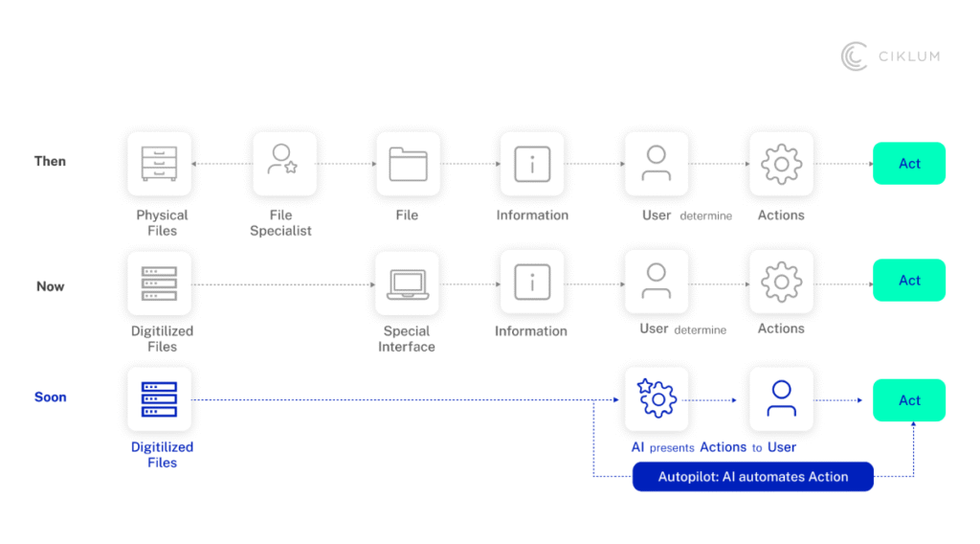
Task: Click the Actions gear in Now row
Action: pos(781,283)
